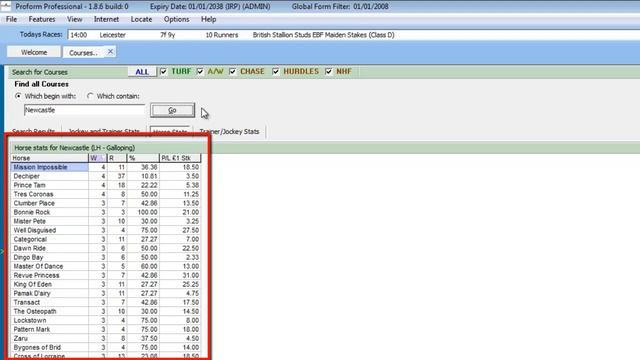The image size is (640, 360).
Task: Select the Bygones of Brid row
Action: coord(106,347)
